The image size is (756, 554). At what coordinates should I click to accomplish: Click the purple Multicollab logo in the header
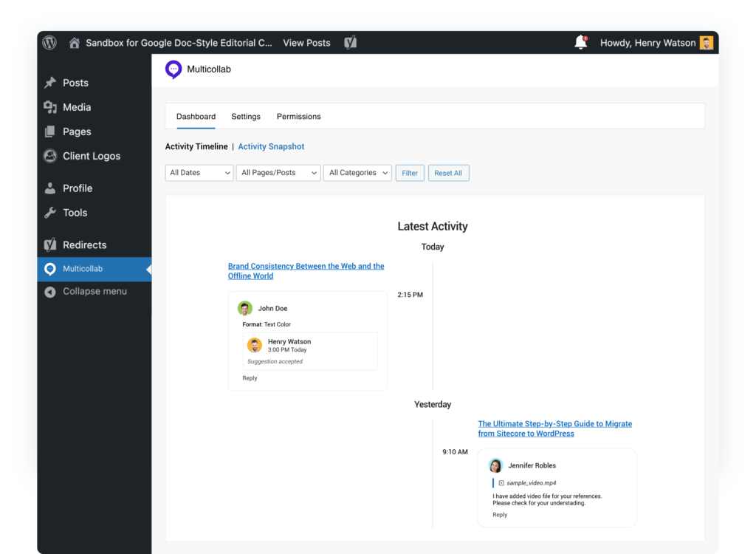[173, 69]
